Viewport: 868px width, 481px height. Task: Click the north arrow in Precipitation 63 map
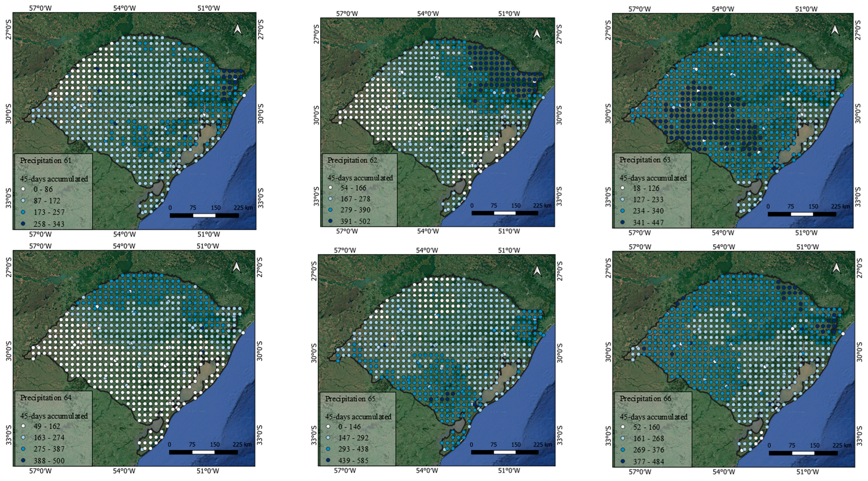click(835, 30)
